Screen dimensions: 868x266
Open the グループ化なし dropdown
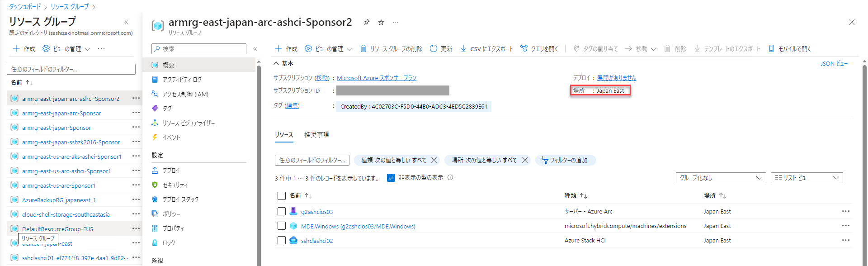(721, 178)
